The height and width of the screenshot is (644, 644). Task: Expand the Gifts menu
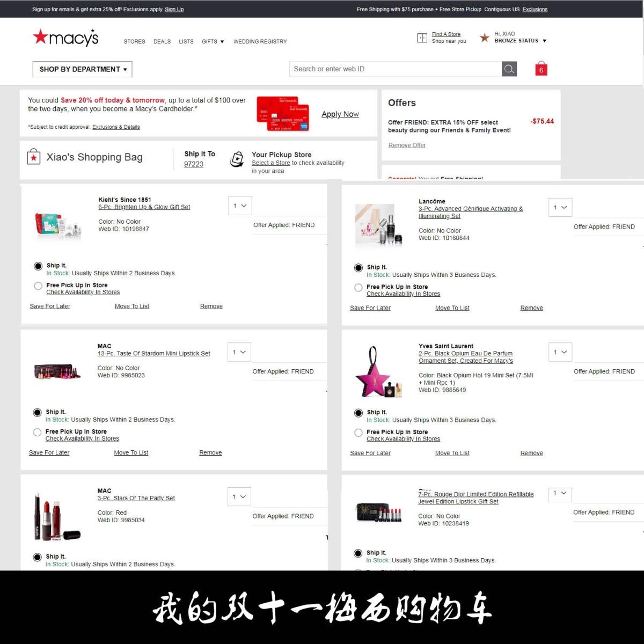[213, 41]
